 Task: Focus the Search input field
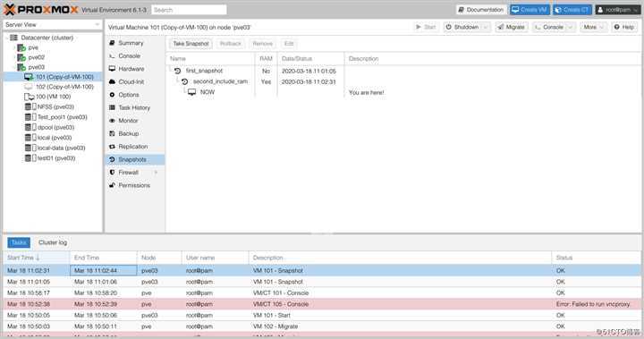[x=189, y=10]
